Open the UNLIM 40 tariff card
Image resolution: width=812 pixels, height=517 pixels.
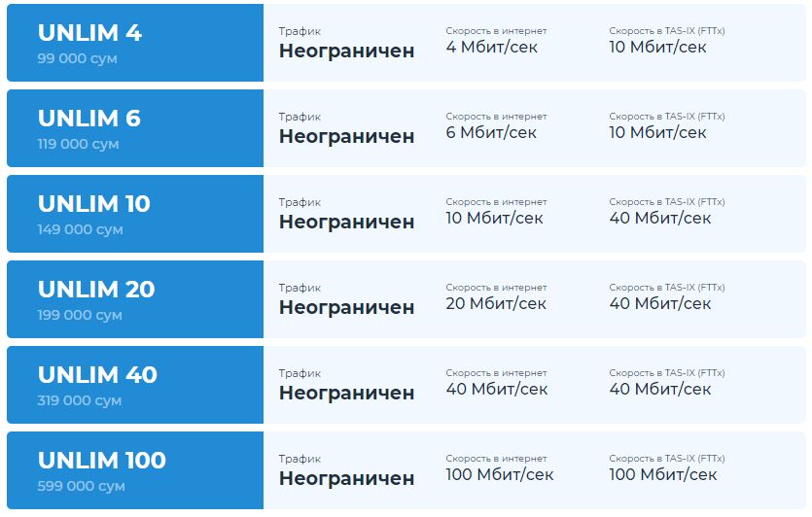pos(97,375)
